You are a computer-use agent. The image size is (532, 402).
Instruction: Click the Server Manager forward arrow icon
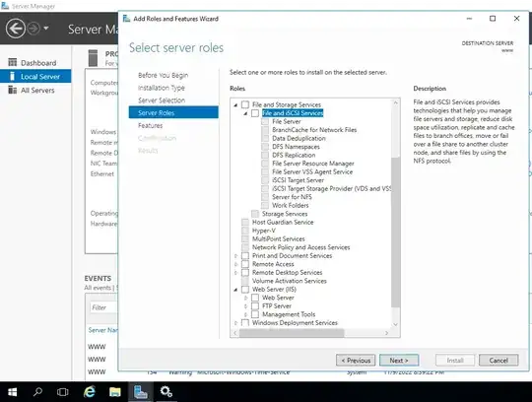33,29
